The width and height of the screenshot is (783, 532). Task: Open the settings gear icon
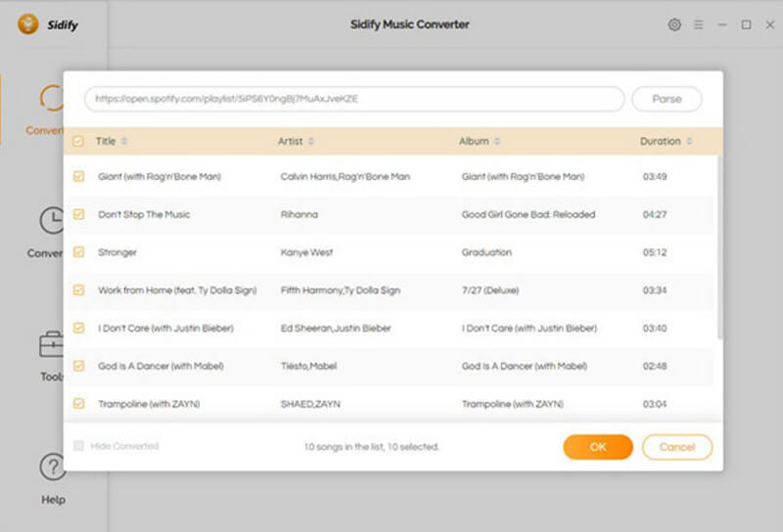click(x=674, y=24)
